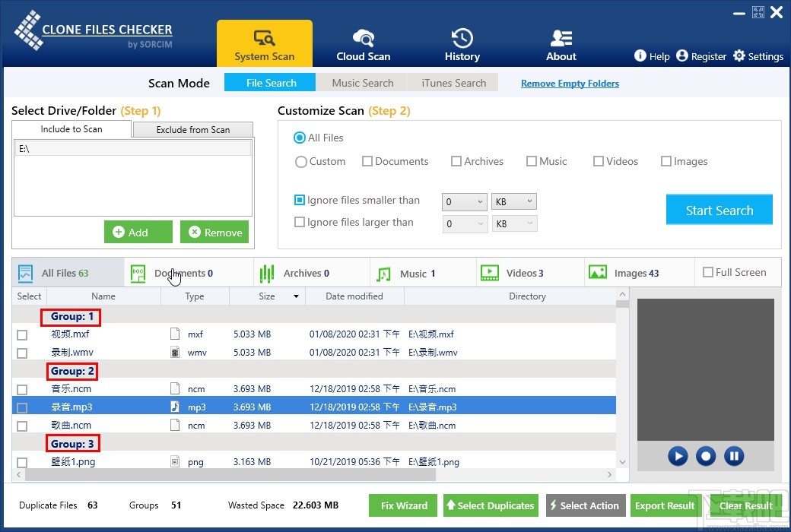The height and width of the screenshot is (532, 791).
Task: Sort by Size column arrow
Action: pos(295,296)
